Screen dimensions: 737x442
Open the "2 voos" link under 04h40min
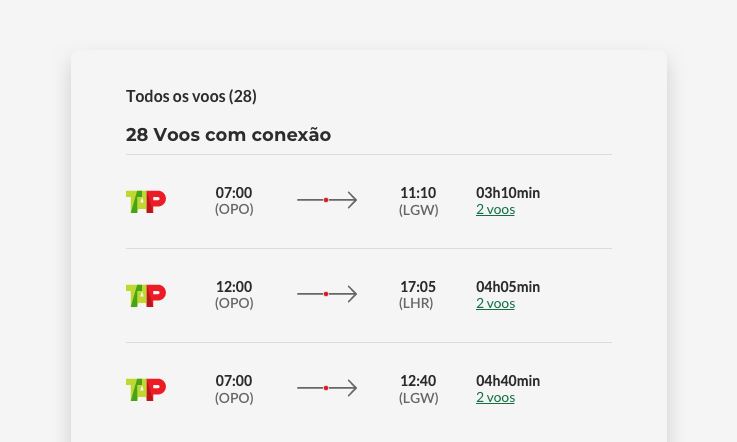click(495, 398)
